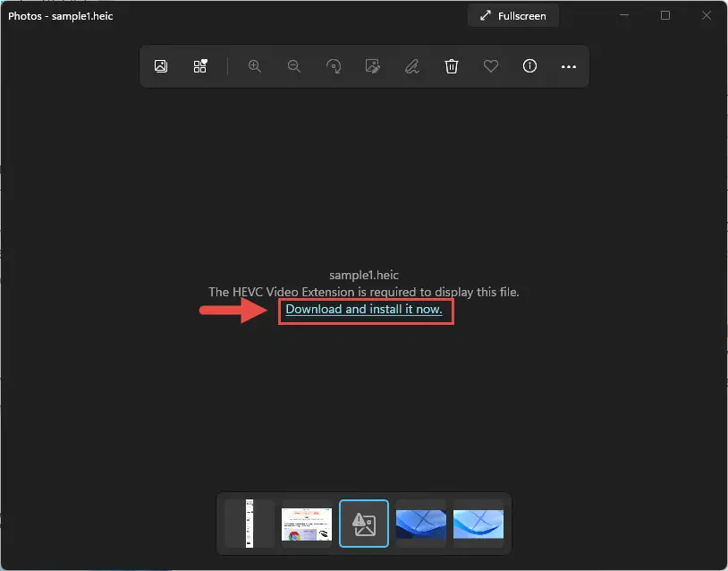Click the Photos - sample1.heic window title
Image resolution: width=728 pixels, height=571 pixels.
click(60, 16)
